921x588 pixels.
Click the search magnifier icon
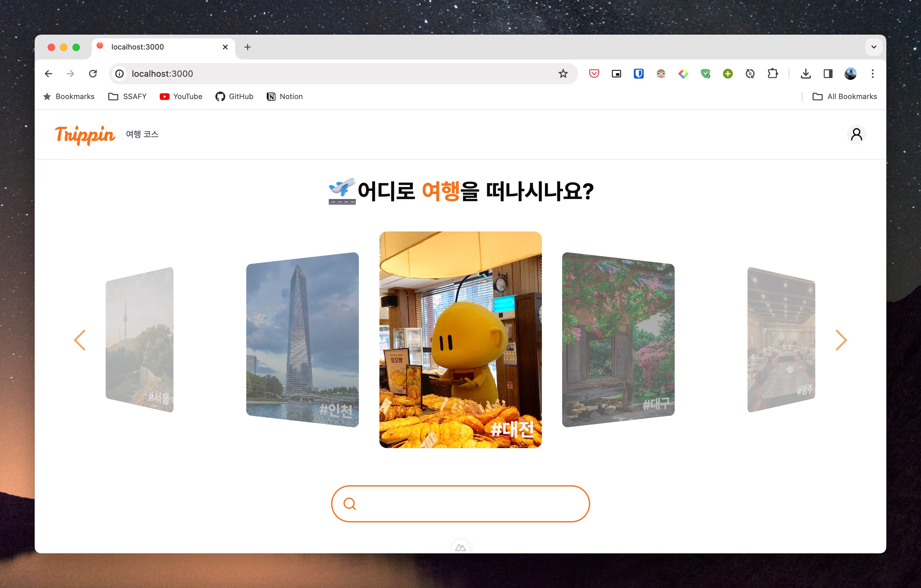[x=349, y=504]
